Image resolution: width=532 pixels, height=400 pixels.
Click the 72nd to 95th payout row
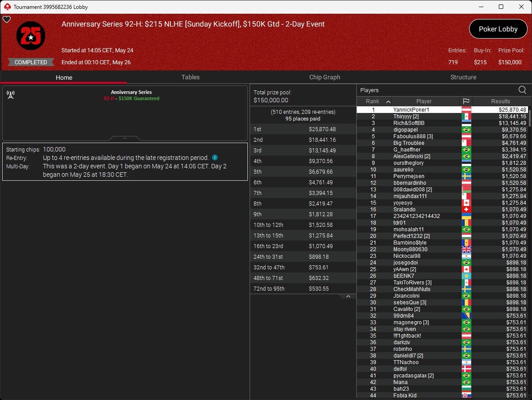coord(303,289)
